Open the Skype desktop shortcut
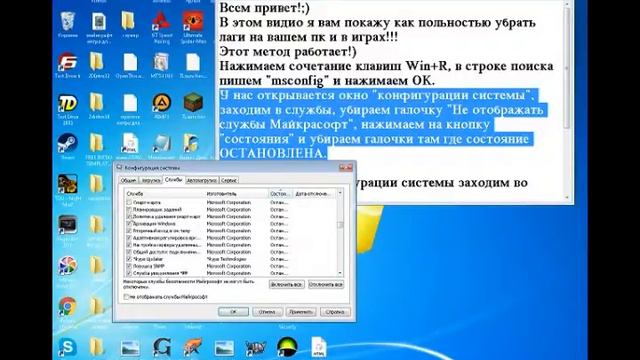640x360 pixels. click(x=67, y=347)
